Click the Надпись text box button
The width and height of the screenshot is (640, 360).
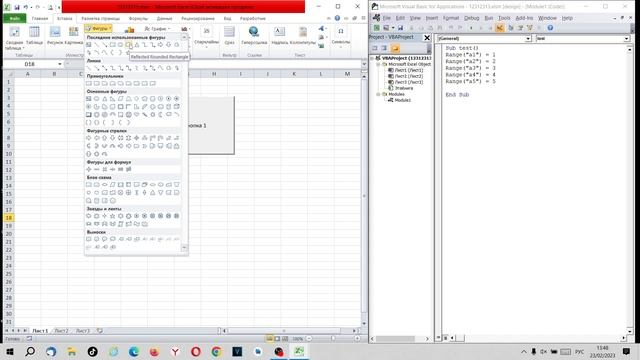click(280, 36)
